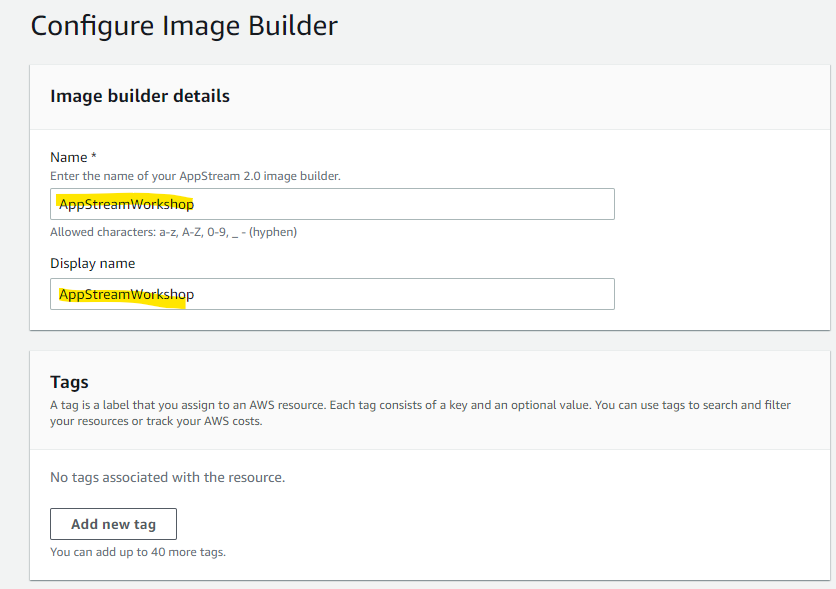
Task: Click the Add new tag button
Action: (x=113, y=524)
